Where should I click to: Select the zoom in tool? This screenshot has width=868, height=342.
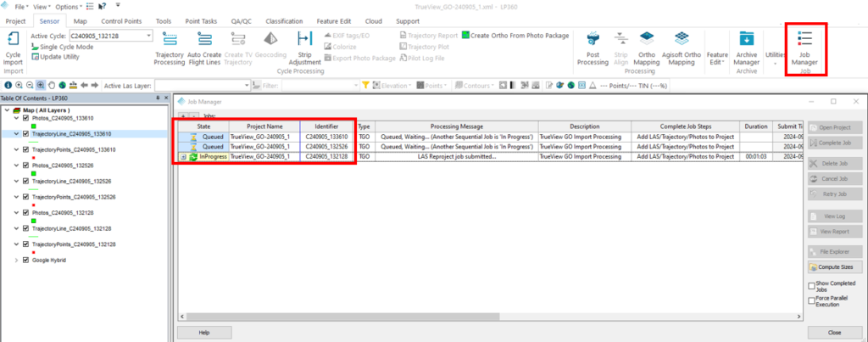click(x=19, y=86)
